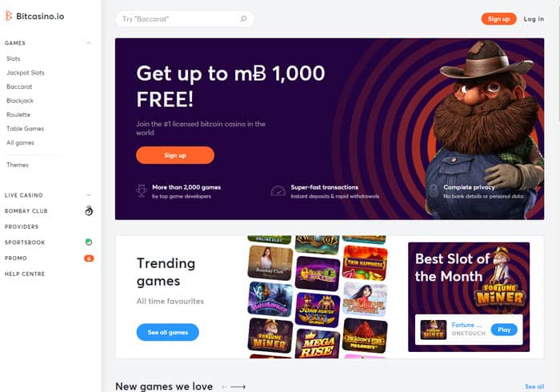Click the search magnifier icon
This screenshot has width=560, height=392.
pyautogui.click(x=243, y=18)
